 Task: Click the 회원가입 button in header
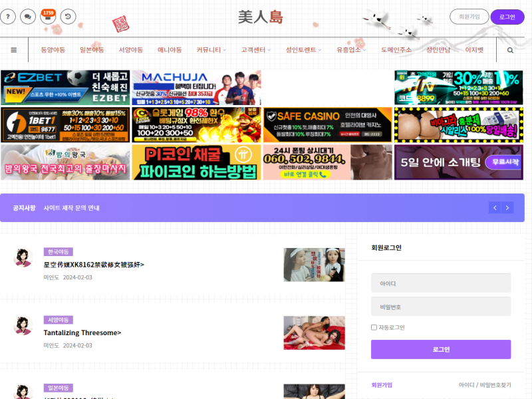tap(469, 17)
